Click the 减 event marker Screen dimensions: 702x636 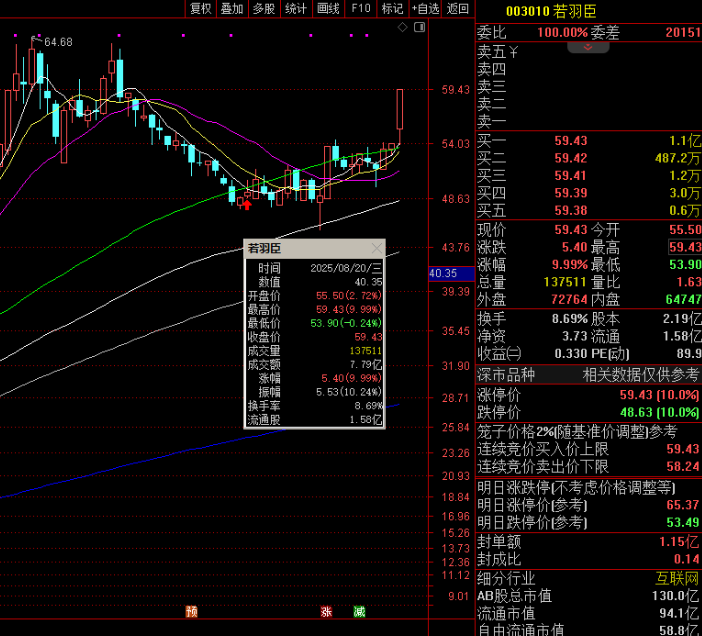coord(360,611)
